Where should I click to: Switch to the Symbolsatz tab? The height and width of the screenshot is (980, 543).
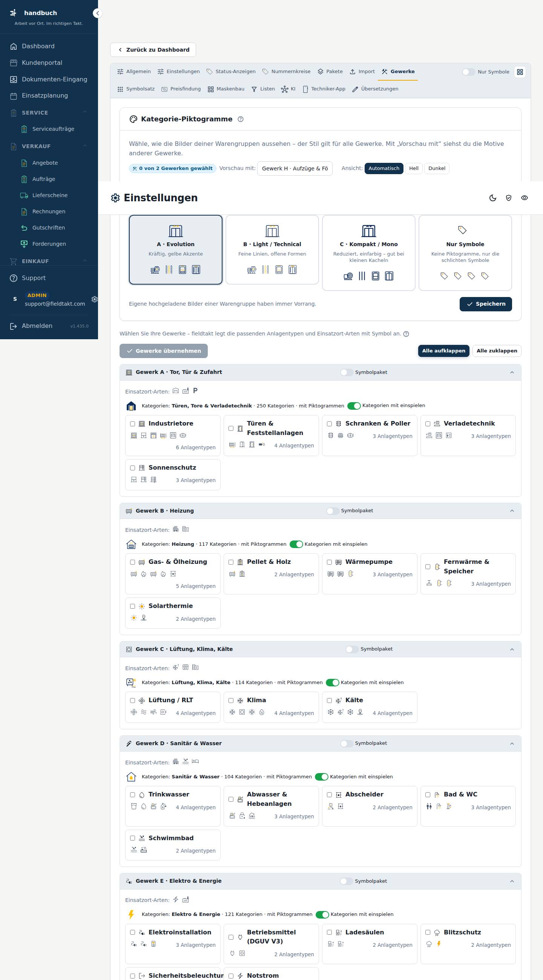[136, 89]
